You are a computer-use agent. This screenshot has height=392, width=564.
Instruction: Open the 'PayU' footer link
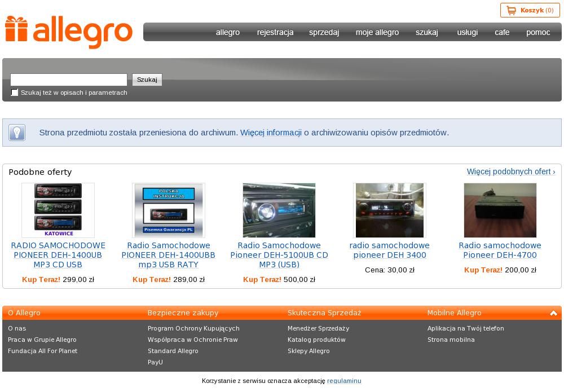(155, 362)
